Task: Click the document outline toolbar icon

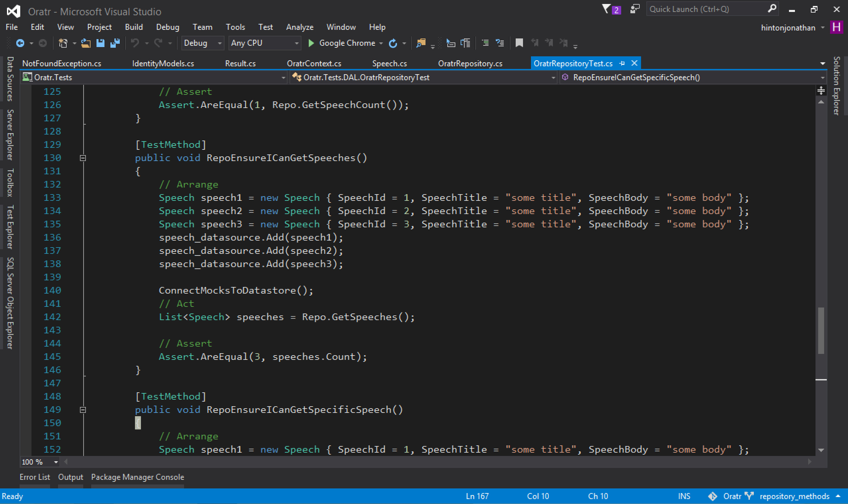Action: 465,43
